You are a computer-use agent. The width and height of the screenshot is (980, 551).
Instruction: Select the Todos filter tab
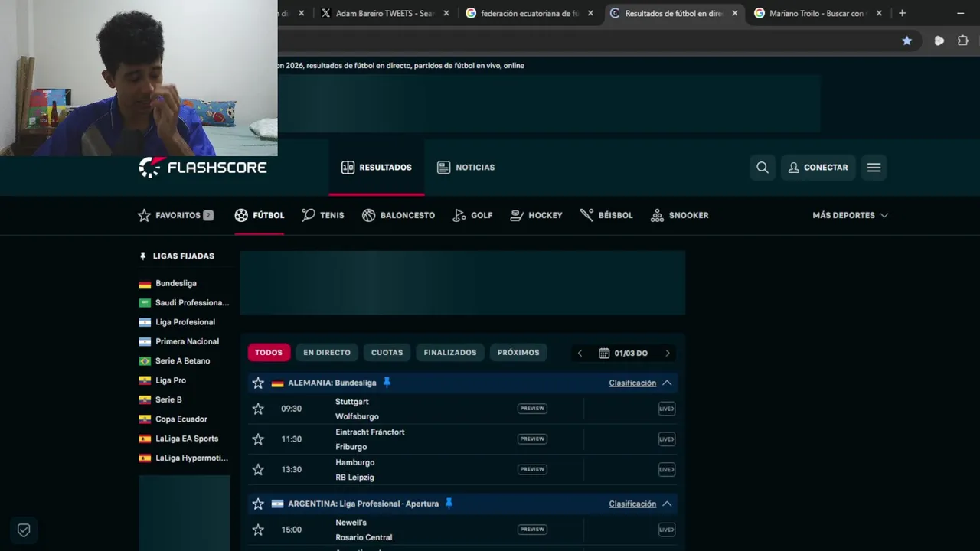click(269, 353)
